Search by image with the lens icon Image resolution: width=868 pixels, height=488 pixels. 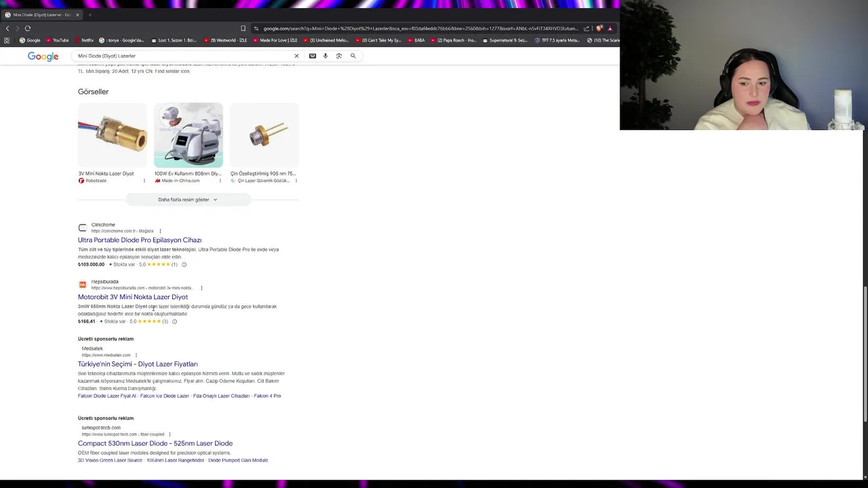pos(339,56)
